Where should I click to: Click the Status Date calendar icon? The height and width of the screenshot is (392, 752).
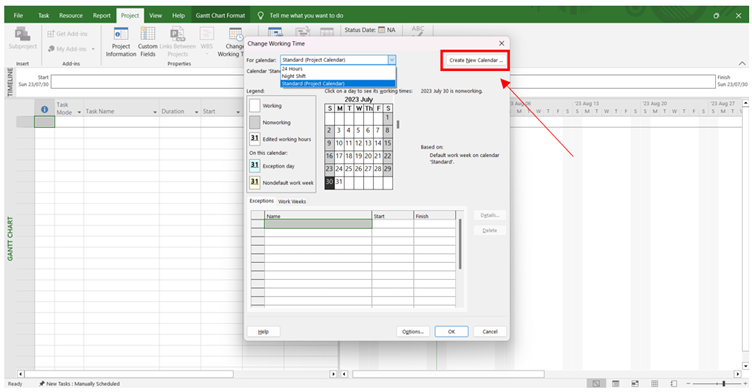click(x=382, y=30)
